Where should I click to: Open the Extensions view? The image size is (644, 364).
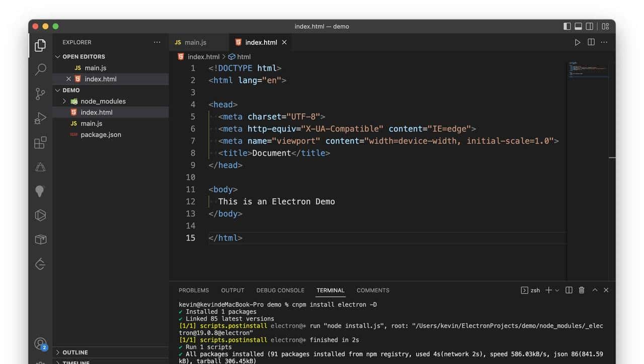[x=40, y=142]
